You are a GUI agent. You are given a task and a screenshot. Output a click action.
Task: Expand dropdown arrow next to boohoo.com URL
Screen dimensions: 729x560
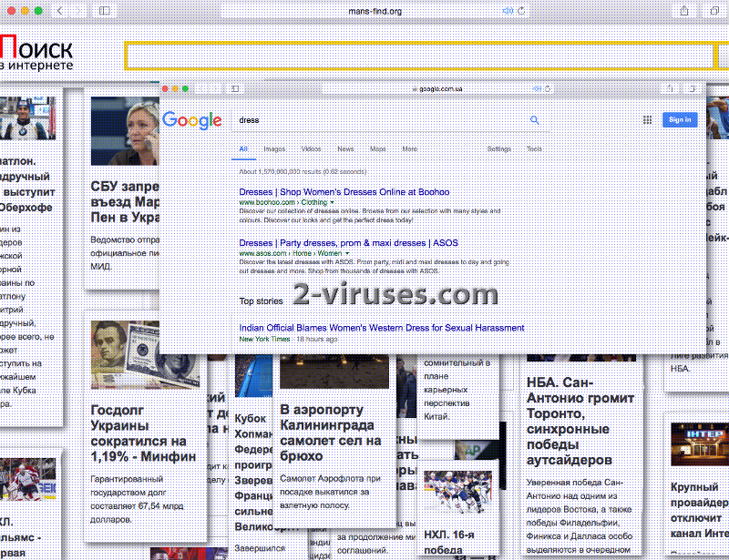tap(332, 203)
